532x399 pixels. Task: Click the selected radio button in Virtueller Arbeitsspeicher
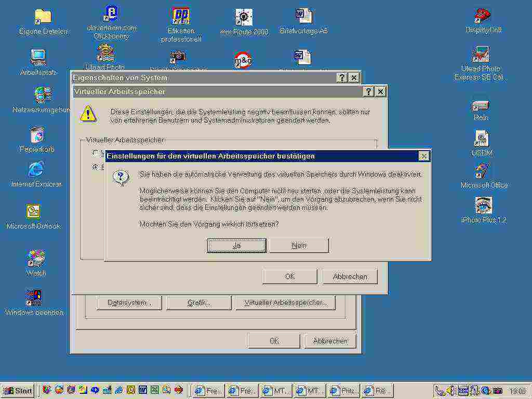pyautogui.click(x=96, y=167)
